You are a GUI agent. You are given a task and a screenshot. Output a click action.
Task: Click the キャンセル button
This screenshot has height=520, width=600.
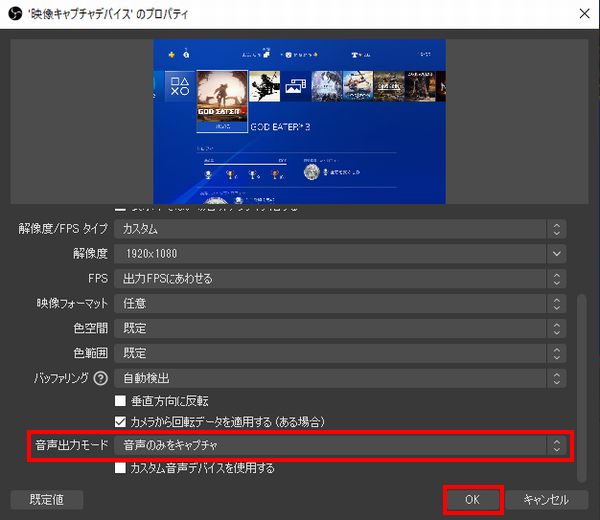(x=546, y=500)
